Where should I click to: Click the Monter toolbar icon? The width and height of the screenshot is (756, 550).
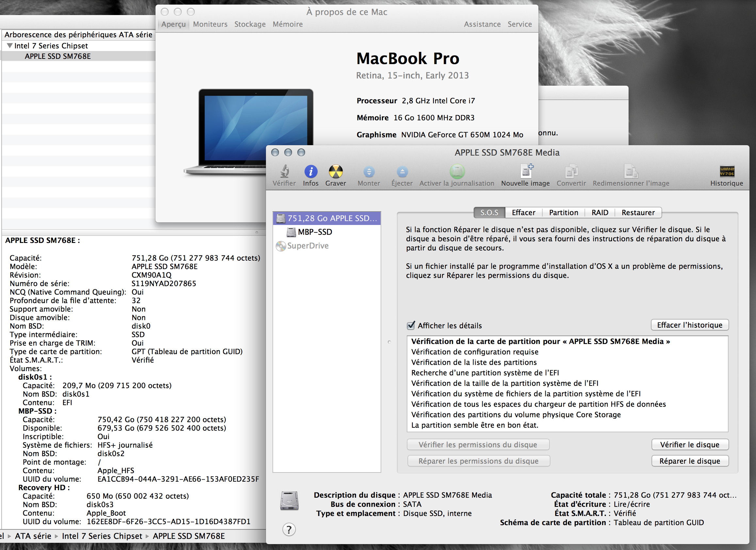pos(369,172)
